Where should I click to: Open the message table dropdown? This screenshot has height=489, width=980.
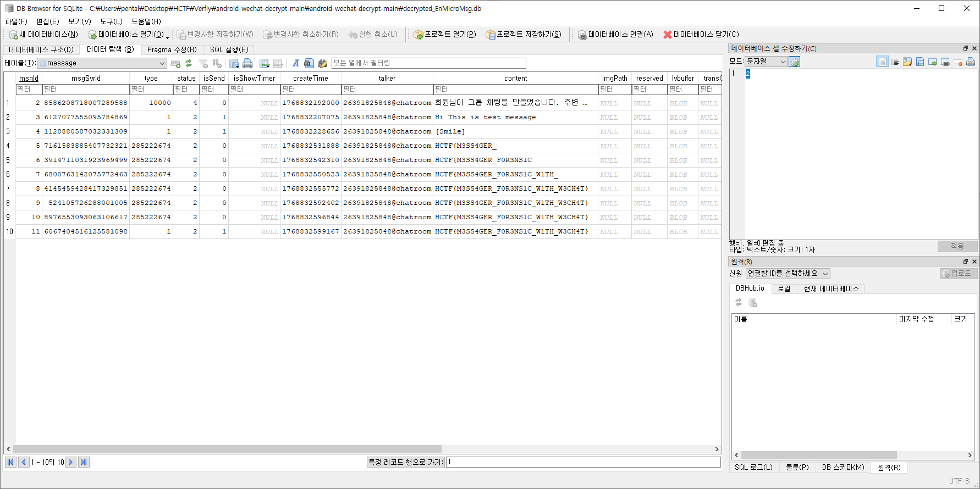tap(102, 63)
